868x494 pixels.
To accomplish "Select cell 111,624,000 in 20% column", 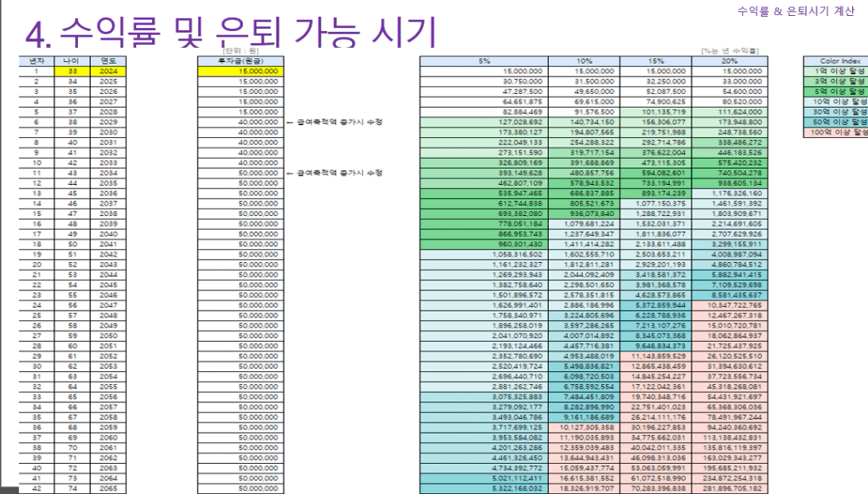I will [729, 112].
